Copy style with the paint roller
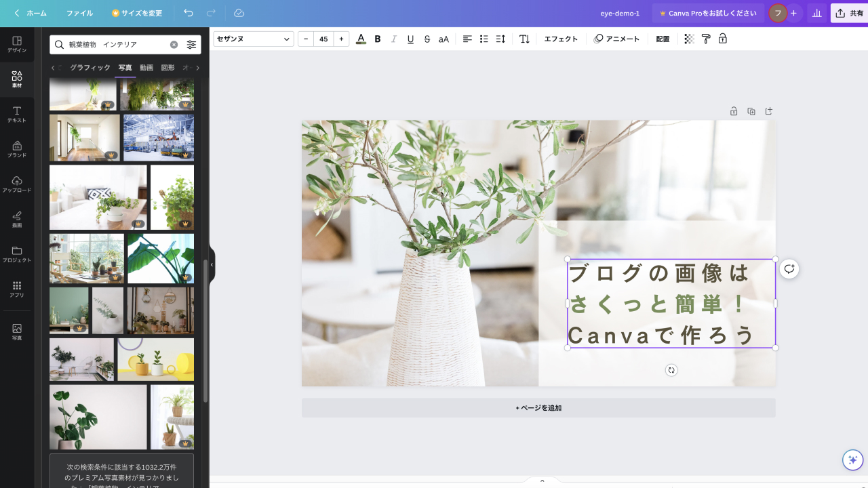868x488 pixels. click(x=706, y=39)
